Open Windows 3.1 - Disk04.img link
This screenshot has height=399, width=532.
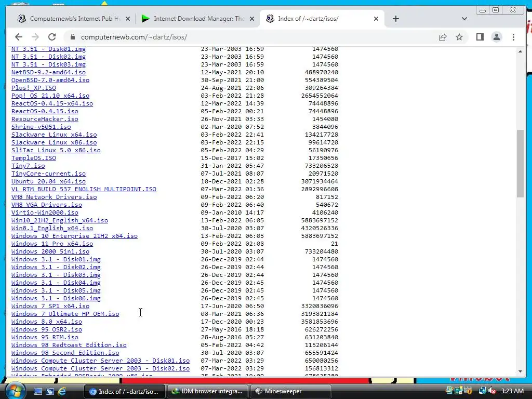coord(56,283)
